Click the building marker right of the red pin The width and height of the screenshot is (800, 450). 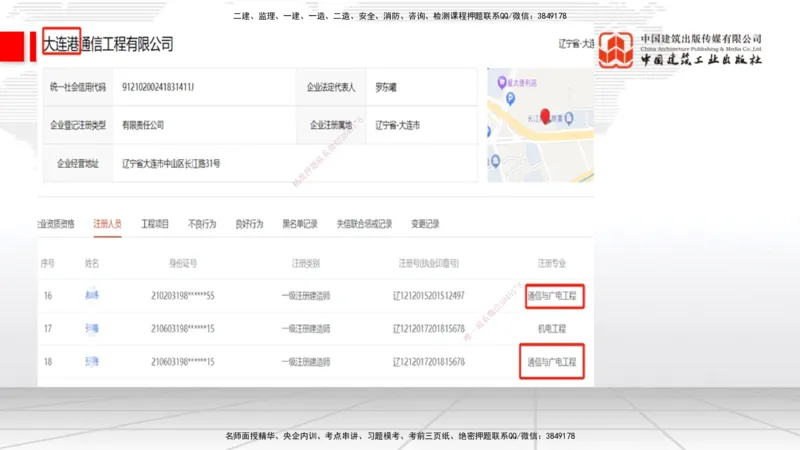tap(569, 118)
